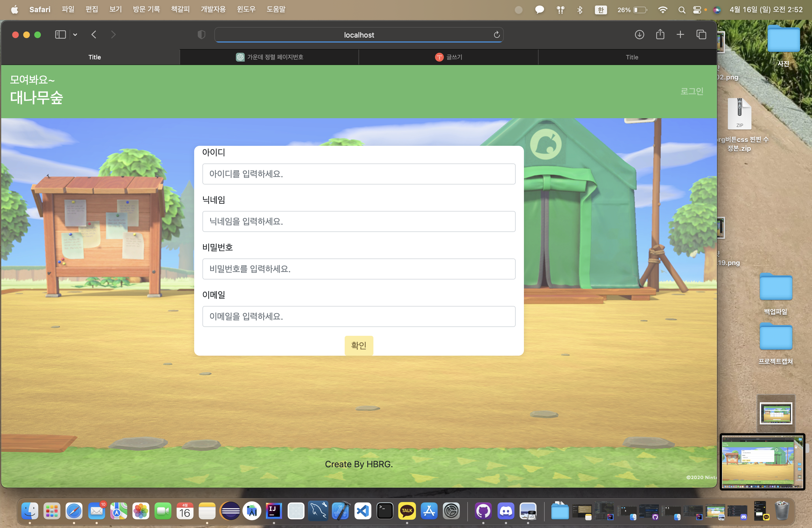Open the privacy report shield icon
This screenshot has width=812, height=528.
tap(201, 35)
